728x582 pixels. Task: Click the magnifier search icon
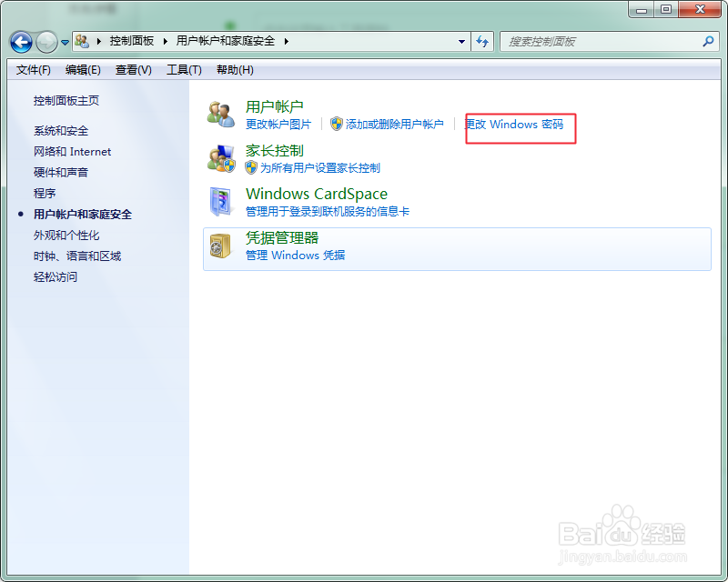tap(708, 41)
